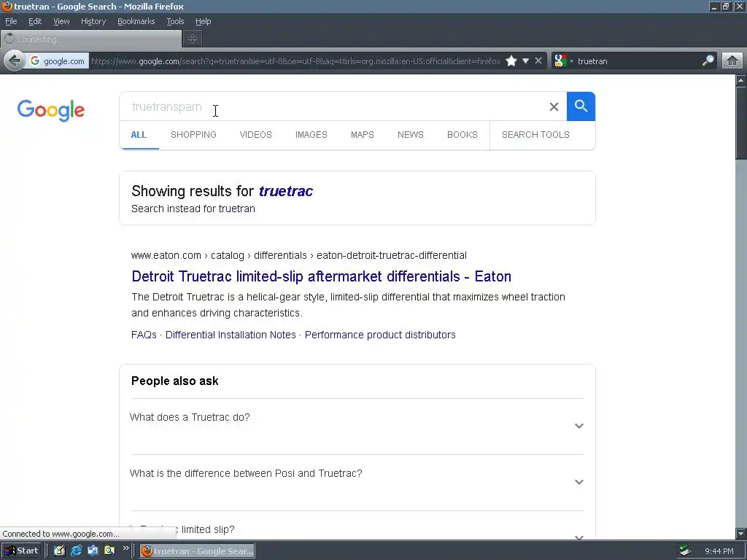The height and width of the screenshot is (560, 747).
Task: Open the View menu
Action: [x=61, y=21]
